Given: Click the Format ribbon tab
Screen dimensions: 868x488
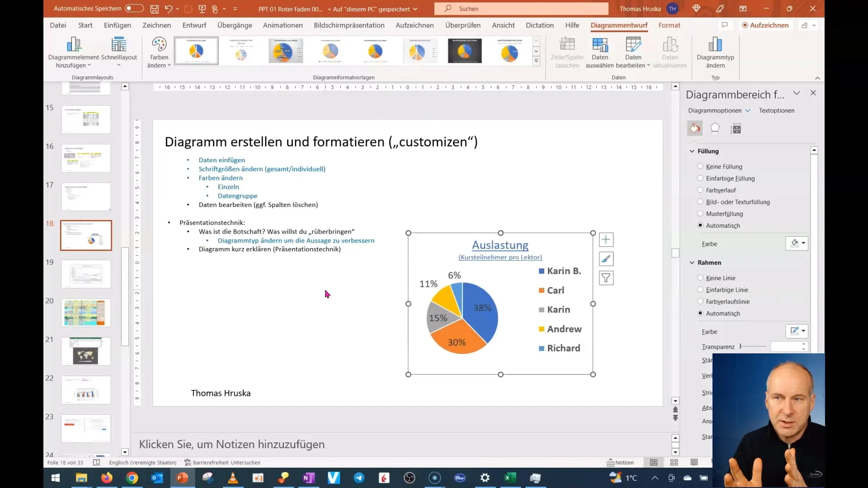Looking at the screenshot, I should click(669, 25).
